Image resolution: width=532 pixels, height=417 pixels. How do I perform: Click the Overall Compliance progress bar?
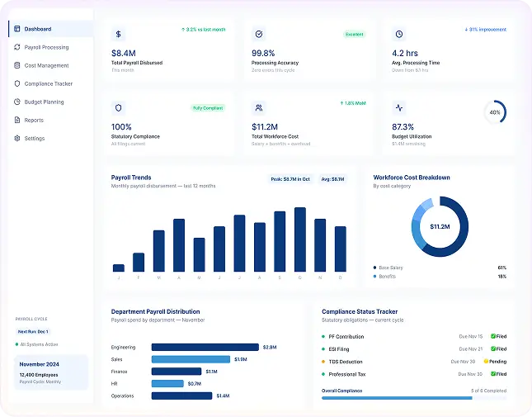tap(414, 398)
